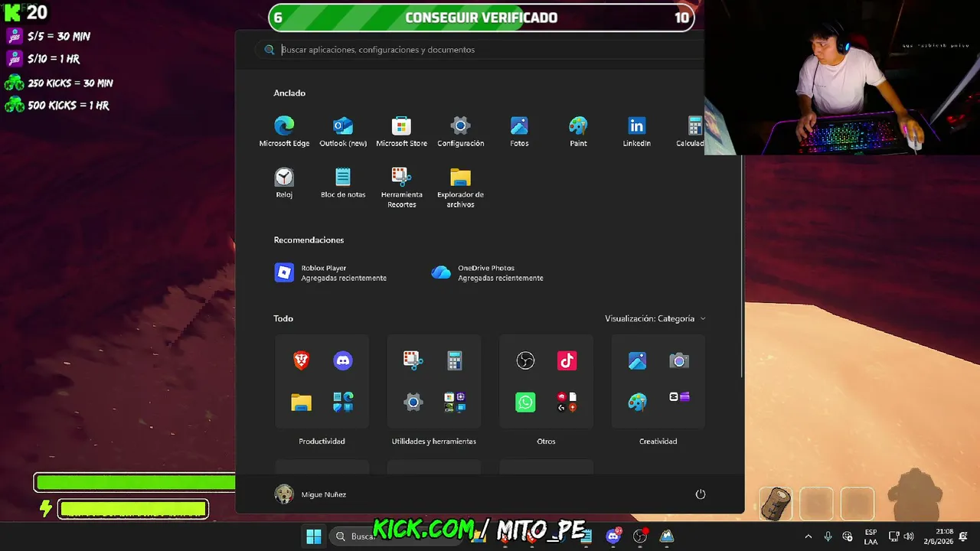Launch the Fotos pinned app

tap(519, 131)
